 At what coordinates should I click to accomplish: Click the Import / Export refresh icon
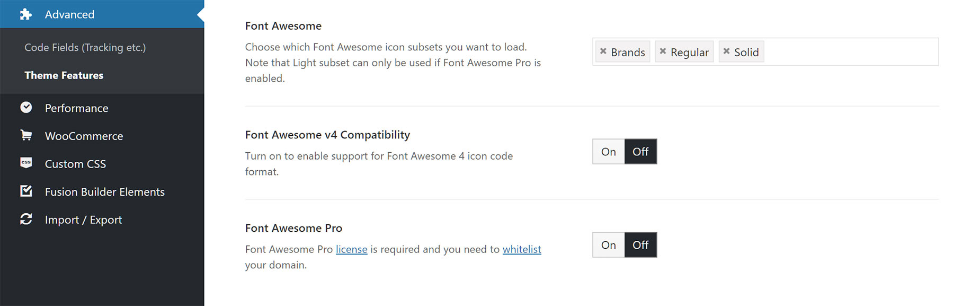tap(26, 219)
